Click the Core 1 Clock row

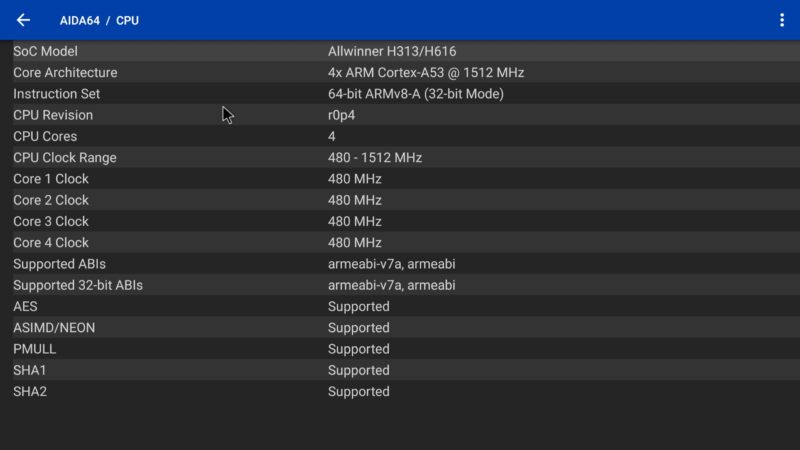click(400, 179)
